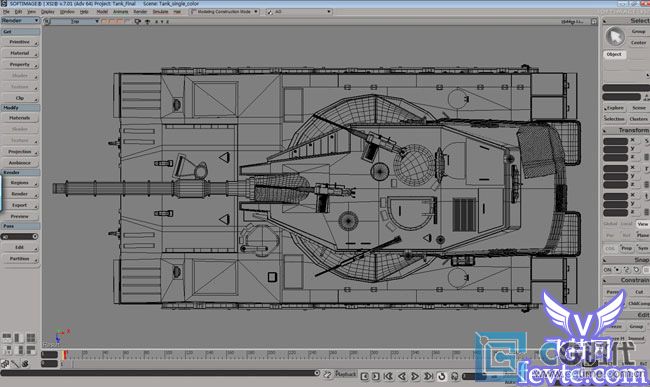Open the Window menu
The image size is (650, 387).
click(67, 12)
